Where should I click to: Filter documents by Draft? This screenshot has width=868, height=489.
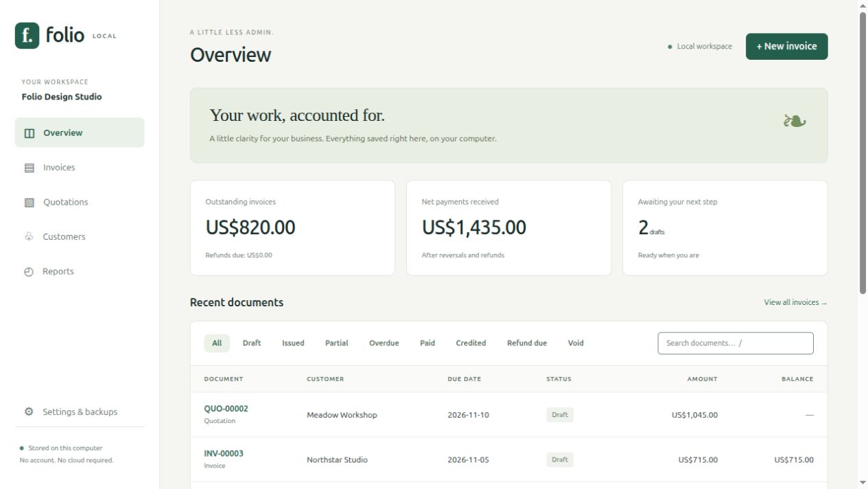pyautogui.click(x=252, y=343)
